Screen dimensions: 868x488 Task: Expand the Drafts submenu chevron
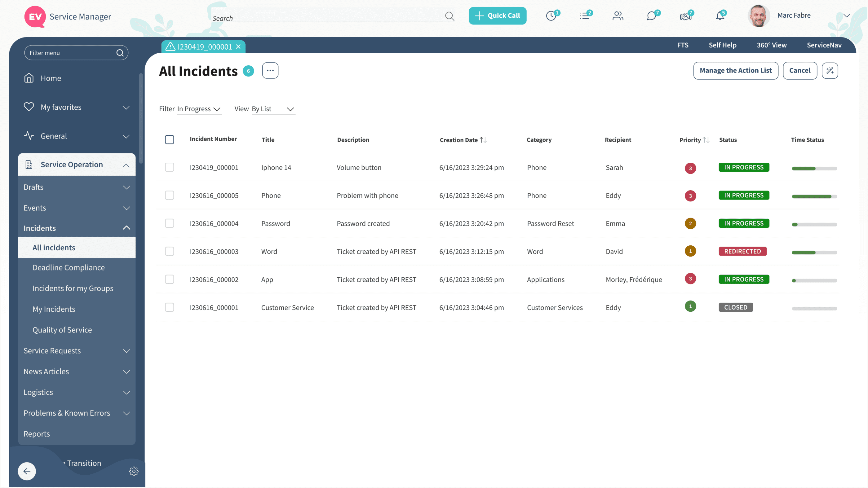[x=126, y=187]
